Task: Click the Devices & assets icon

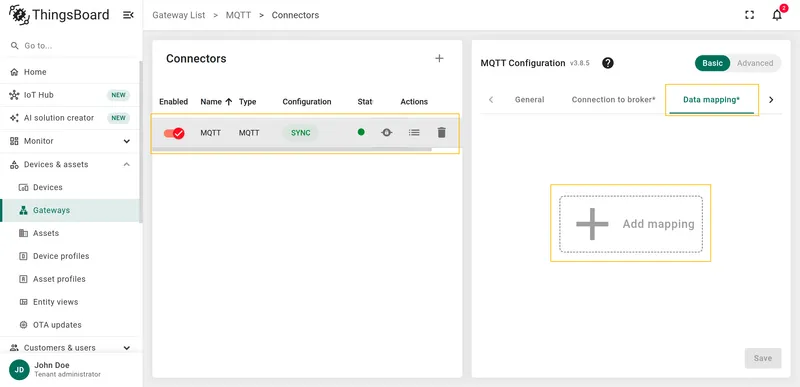Action: tap(14, 164)
